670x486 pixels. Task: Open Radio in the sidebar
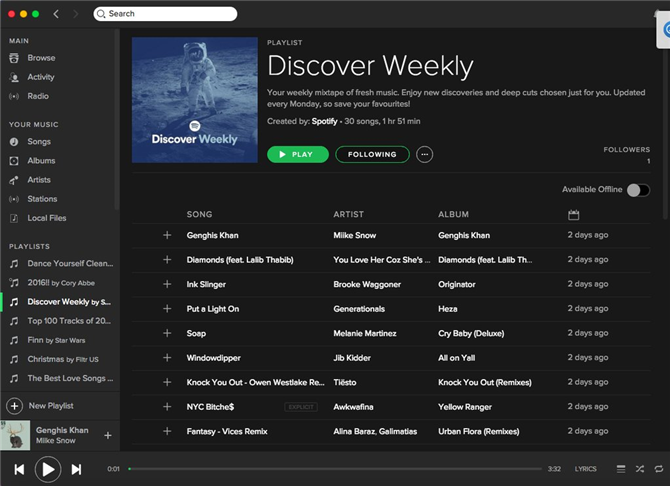coord(38,96)
